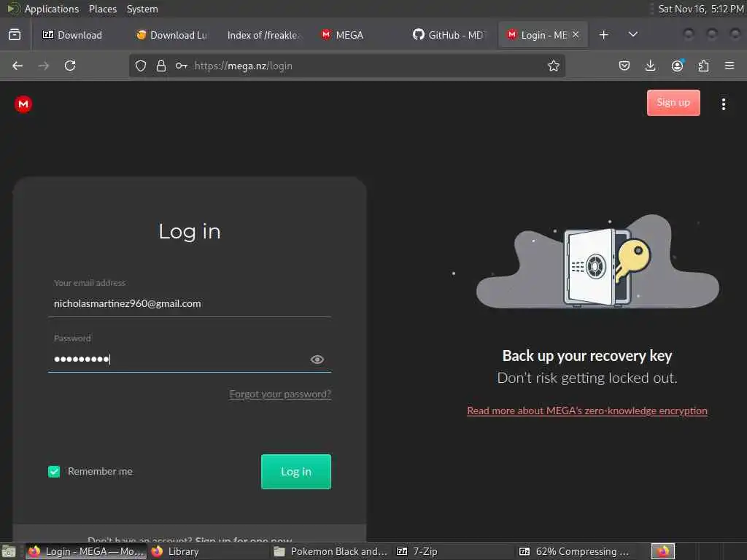Open the System menu

pos(142,9)
